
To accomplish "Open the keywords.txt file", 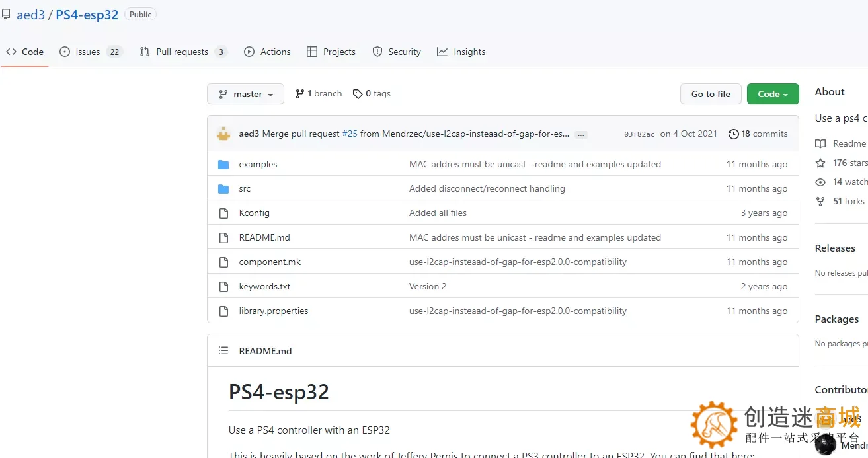I will pos(264,286).
